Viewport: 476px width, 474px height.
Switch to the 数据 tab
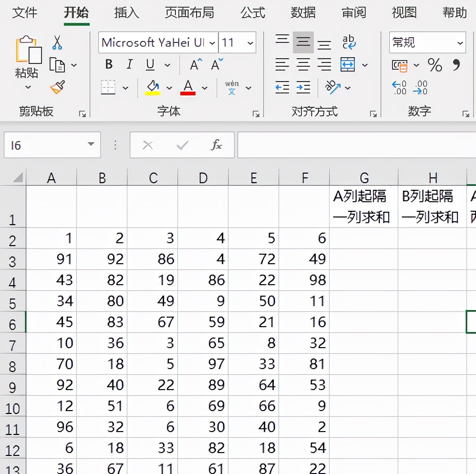point(303,13)
